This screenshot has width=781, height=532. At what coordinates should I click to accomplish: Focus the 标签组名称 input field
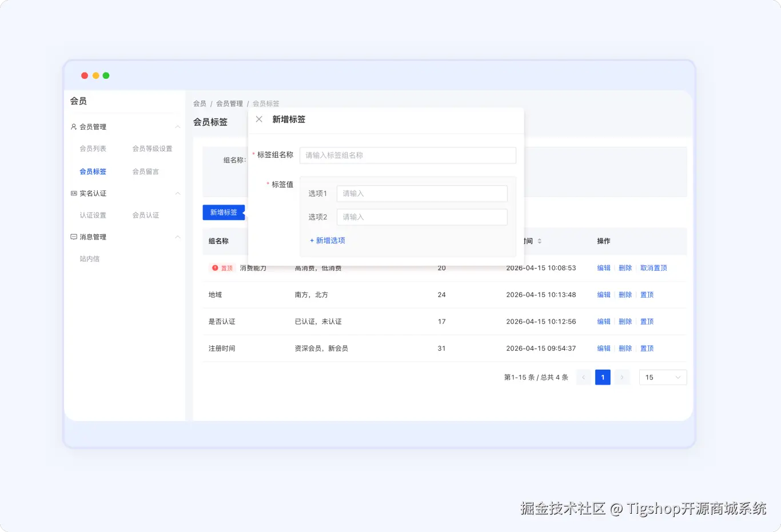[408, 155]
